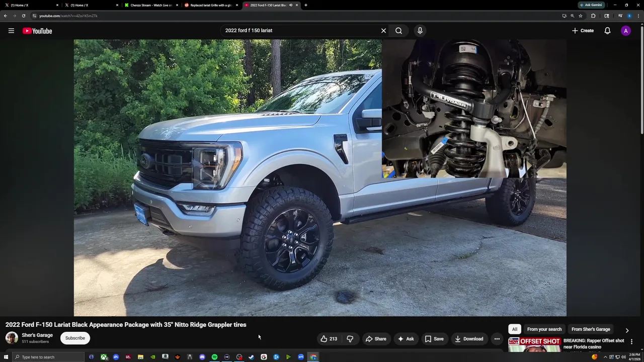Show hidden system tray icons
The width and height of the screenshot is (644, 362).
point(605,357)
